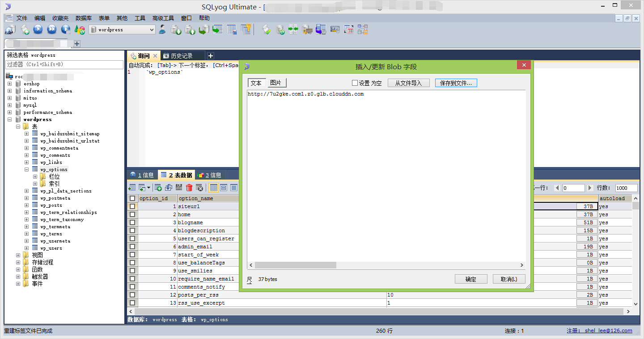Click the 保存到文件... button
The width and height of the screenshot is (644, 339).
pos(456,83)
